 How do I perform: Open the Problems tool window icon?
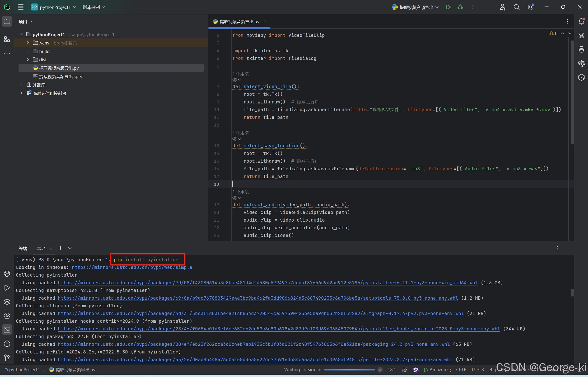[x=7, y=344]
